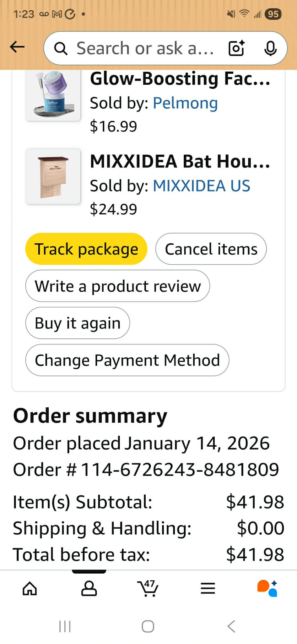Screen dimensions: 297x644
Task: Tap Cancel items button
Action: pyautogui.click(x=211, y=249)
